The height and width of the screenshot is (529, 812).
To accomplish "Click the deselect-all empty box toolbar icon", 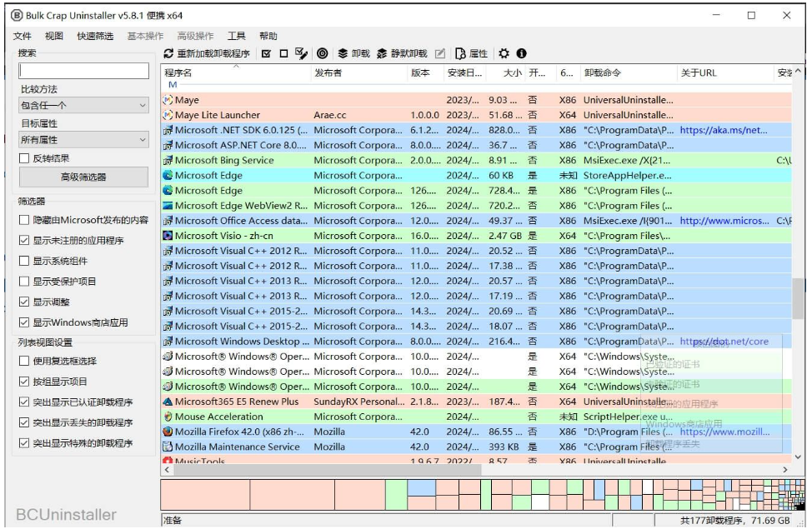I will [x=283, y=53].
